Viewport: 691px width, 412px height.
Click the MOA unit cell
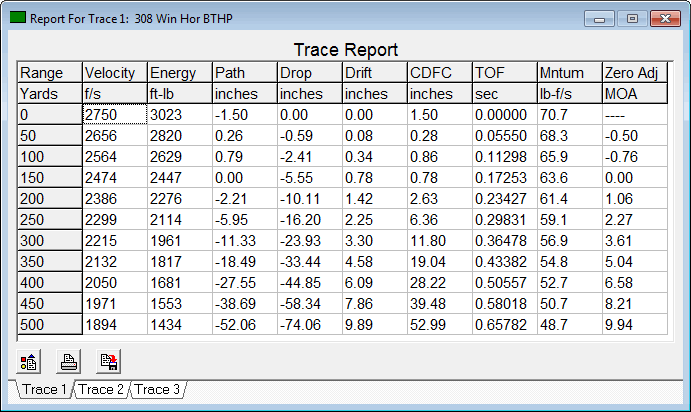point(635,94)
